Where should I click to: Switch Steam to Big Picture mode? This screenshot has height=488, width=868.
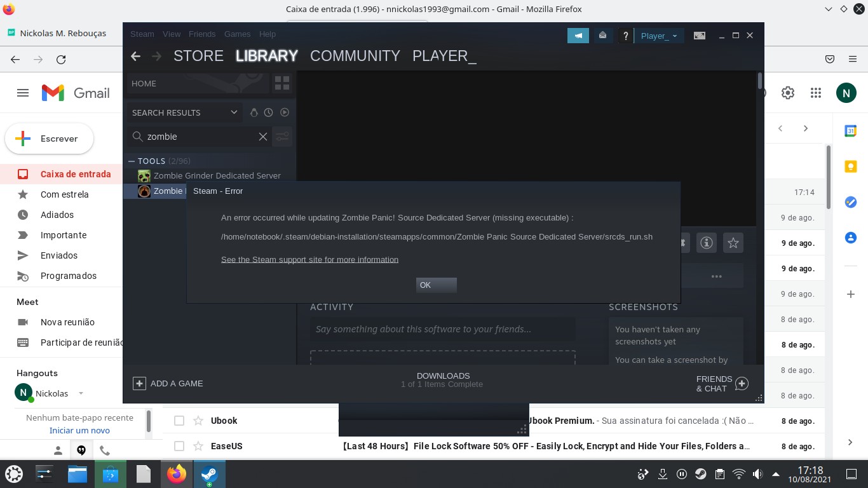point(700,36)
